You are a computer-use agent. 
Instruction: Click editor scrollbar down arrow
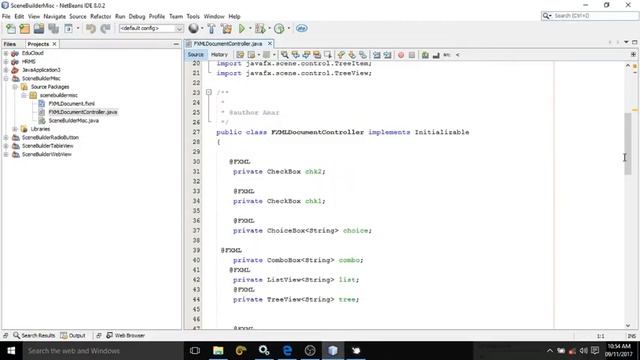pyautogui.click(x=628, y=325)
